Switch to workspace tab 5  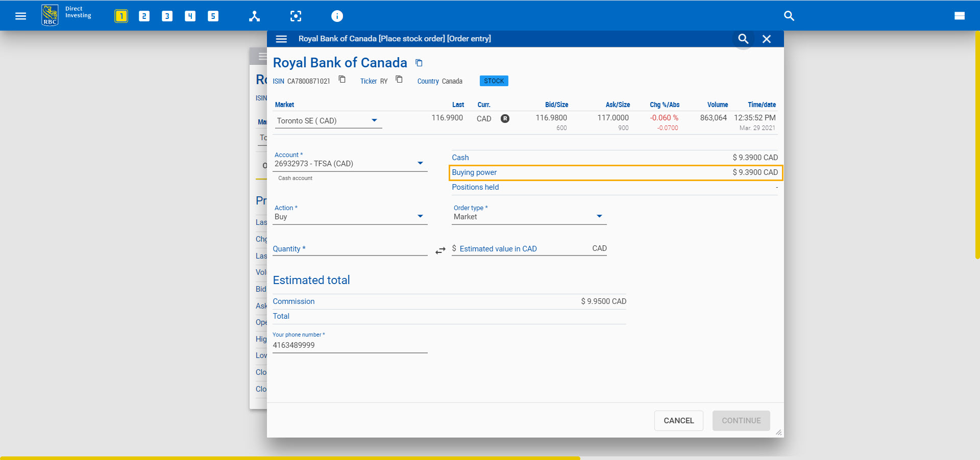[x=213, y=16]
